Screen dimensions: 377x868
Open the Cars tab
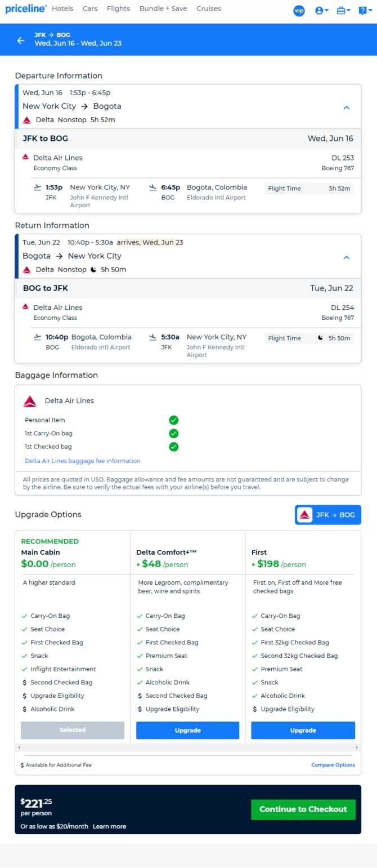pos(90,9)
